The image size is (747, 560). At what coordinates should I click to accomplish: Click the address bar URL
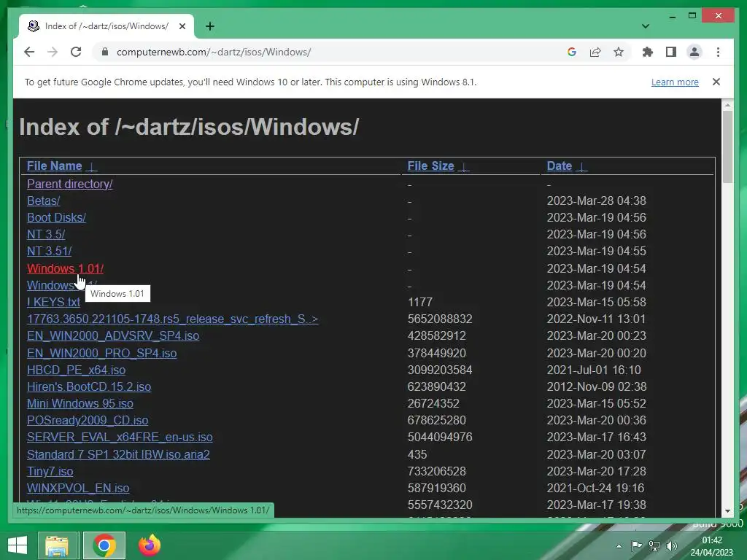[214, 52]
